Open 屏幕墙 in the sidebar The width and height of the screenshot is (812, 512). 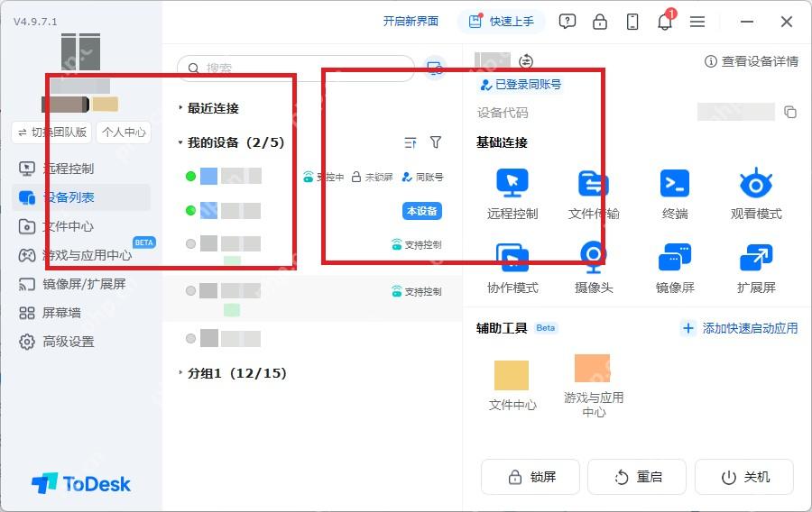81,313
